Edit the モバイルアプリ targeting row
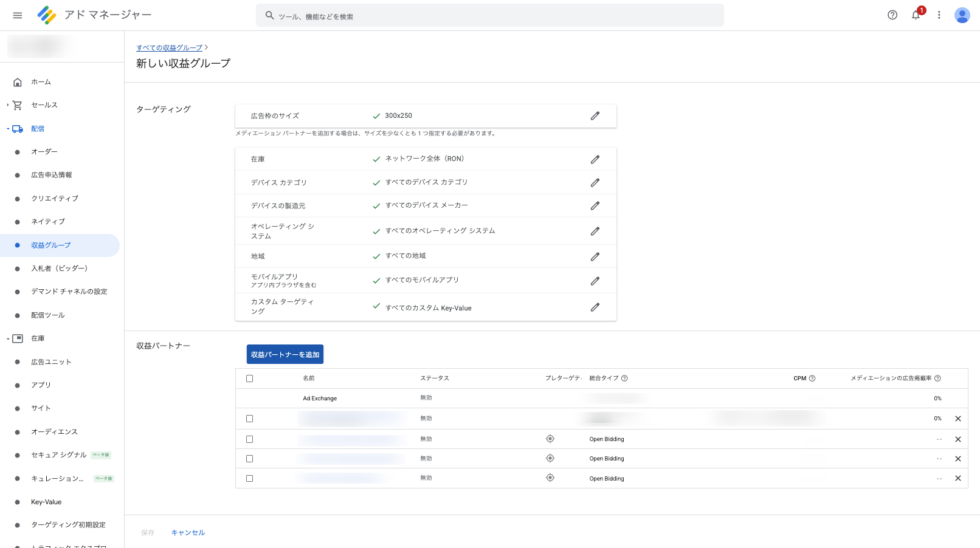980x548 pixels. [595, 281]
